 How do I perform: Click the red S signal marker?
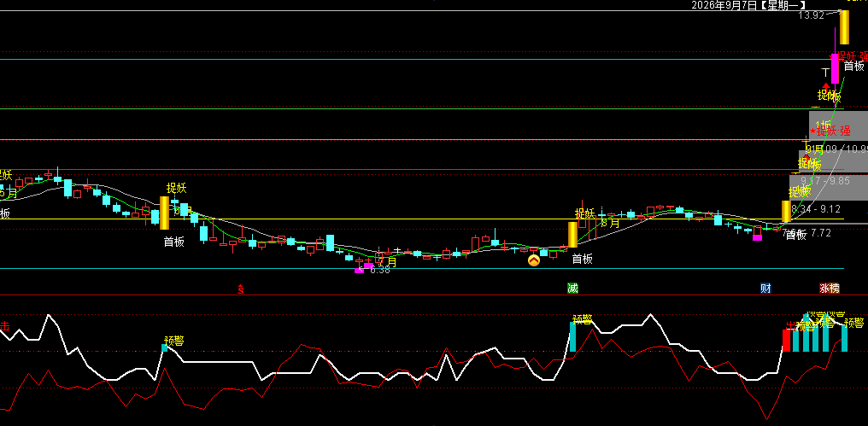click(241, 289)
